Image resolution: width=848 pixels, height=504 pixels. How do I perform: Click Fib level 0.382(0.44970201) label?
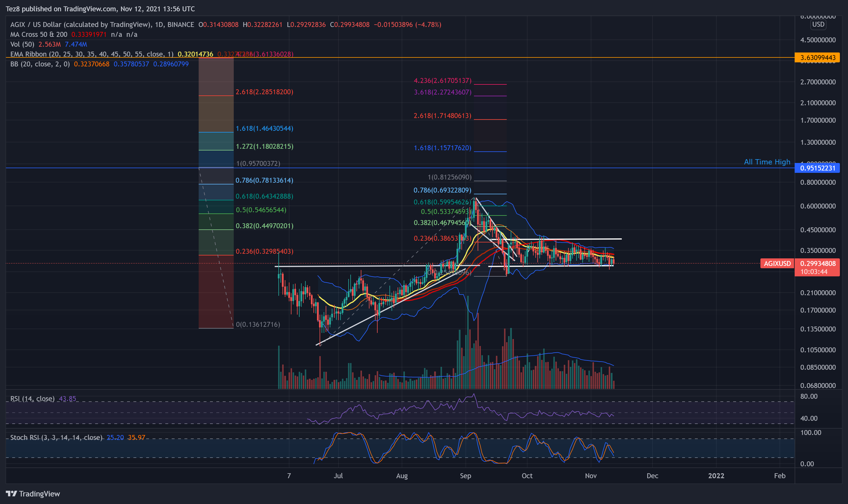pos(264,226)
